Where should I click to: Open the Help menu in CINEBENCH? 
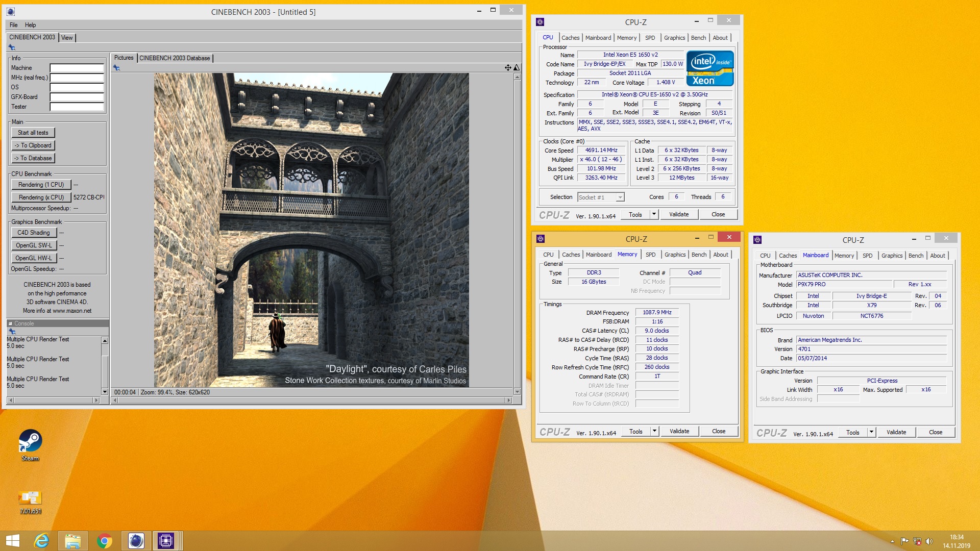pyautogui.click(x=30, y=25)
